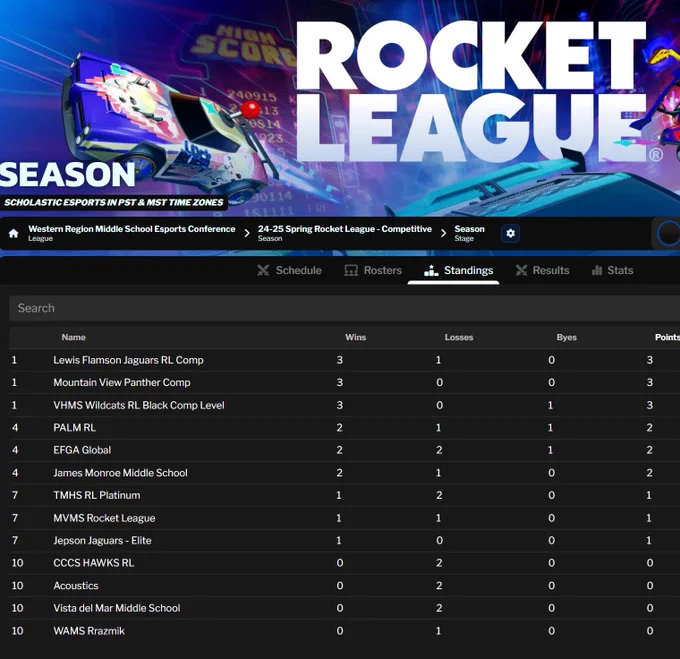The height and width of the screenshot is (659, 680).
Task: Click the dark circular button beside the breadcrumb bar
Action: 668,233
